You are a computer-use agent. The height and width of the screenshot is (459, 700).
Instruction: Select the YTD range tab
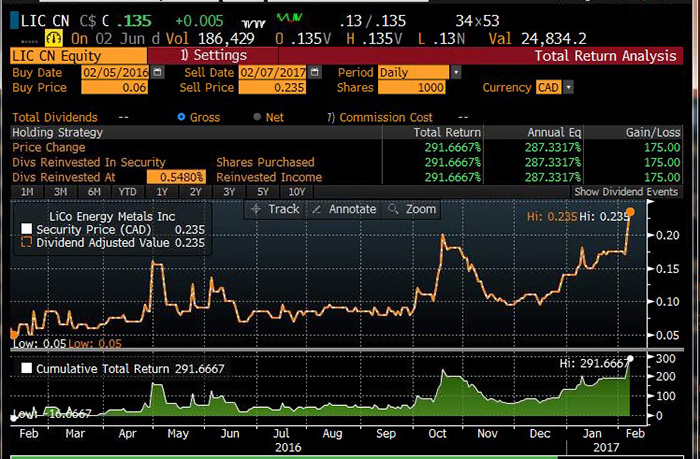126,191
